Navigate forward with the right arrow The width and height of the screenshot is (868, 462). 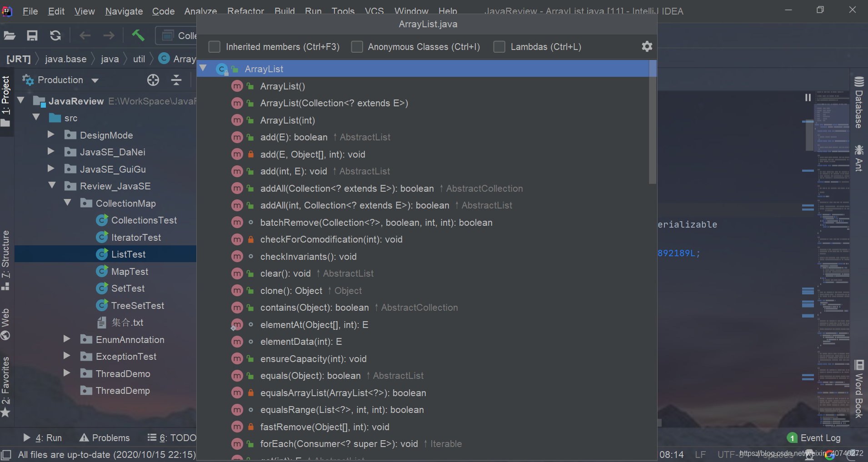[109, 35]
